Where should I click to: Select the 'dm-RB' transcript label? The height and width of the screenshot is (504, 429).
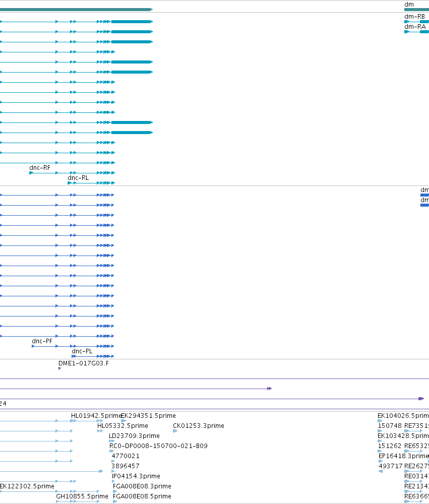point(414,17)
